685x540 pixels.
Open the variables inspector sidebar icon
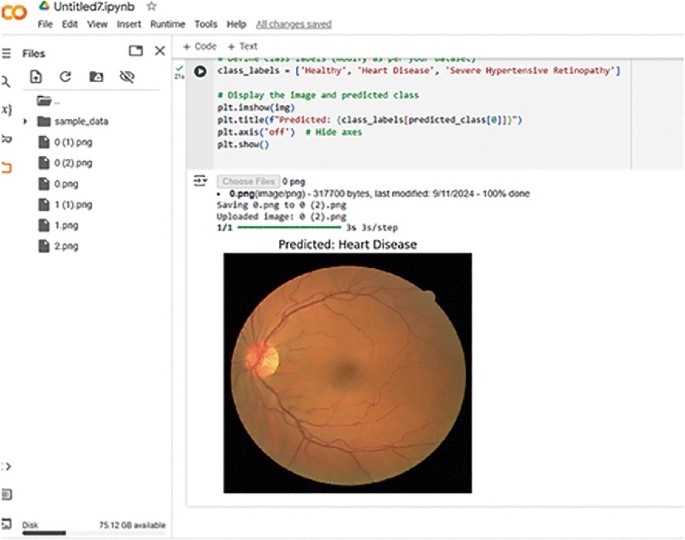(x=5, y=108)
